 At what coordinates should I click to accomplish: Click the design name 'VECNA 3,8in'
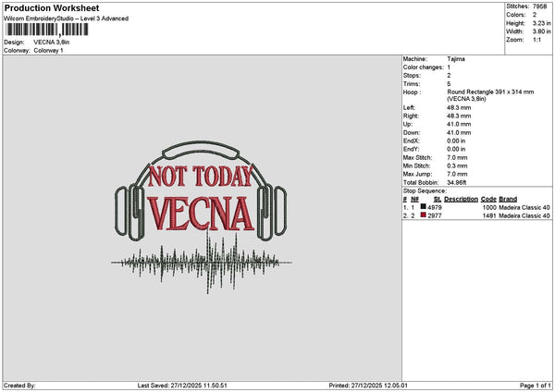(x=52, y=43)
